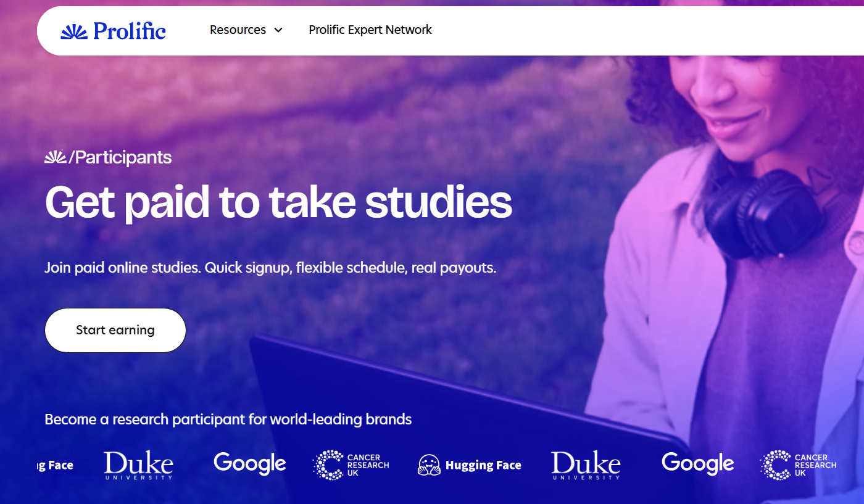Open the Prolific Expert Network link
This screenshot has width=864, height=504.
[370, 30]
